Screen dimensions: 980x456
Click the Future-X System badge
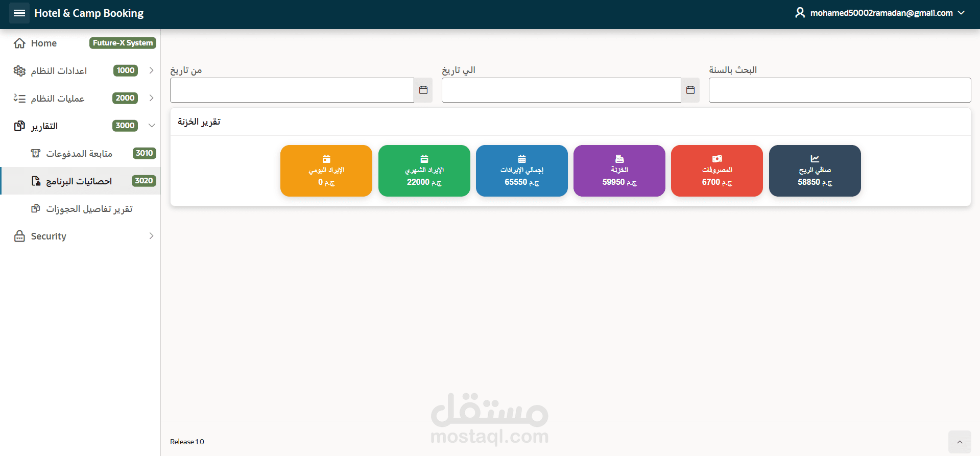point(123,43)
